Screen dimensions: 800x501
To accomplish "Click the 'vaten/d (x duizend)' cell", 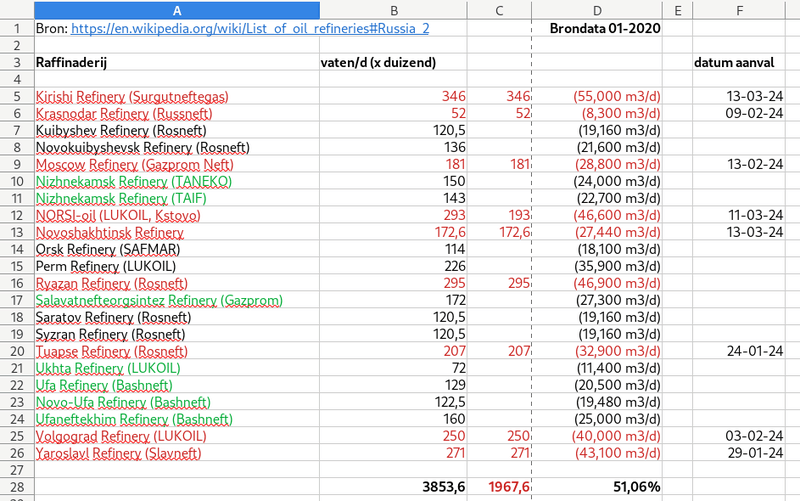I will point(393,62).
